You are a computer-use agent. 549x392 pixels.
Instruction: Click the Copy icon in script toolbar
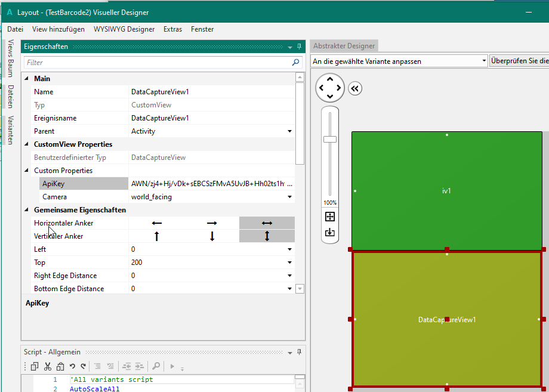[35, 366]
